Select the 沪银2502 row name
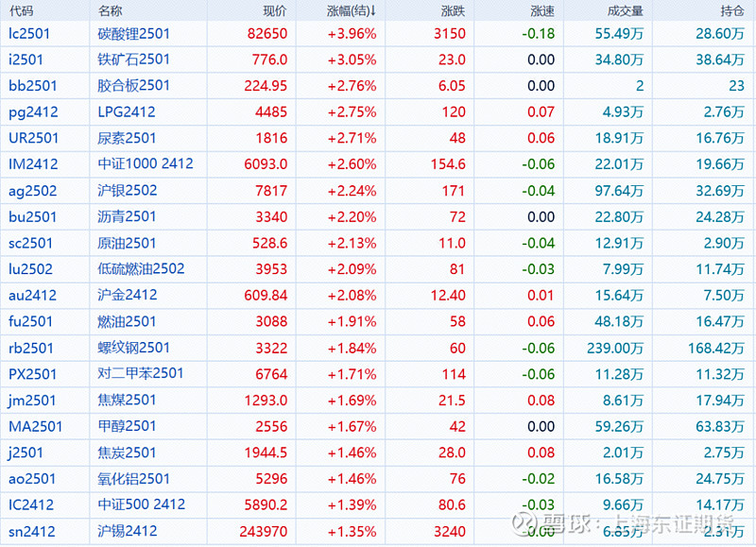Screen dimensions: 756x547 (128, 191)
